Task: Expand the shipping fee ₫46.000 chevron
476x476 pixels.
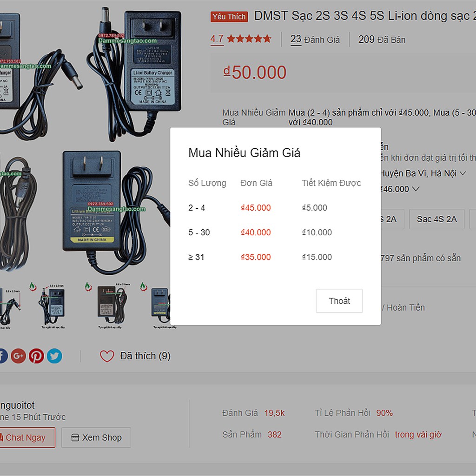Action: click(x=416, y=189)
